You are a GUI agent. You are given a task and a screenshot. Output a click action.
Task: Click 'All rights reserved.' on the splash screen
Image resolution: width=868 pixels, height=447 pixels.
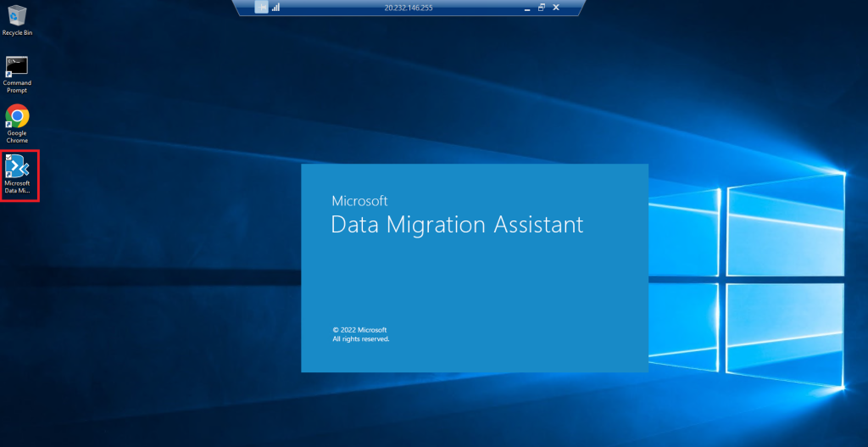click(361, 338)
